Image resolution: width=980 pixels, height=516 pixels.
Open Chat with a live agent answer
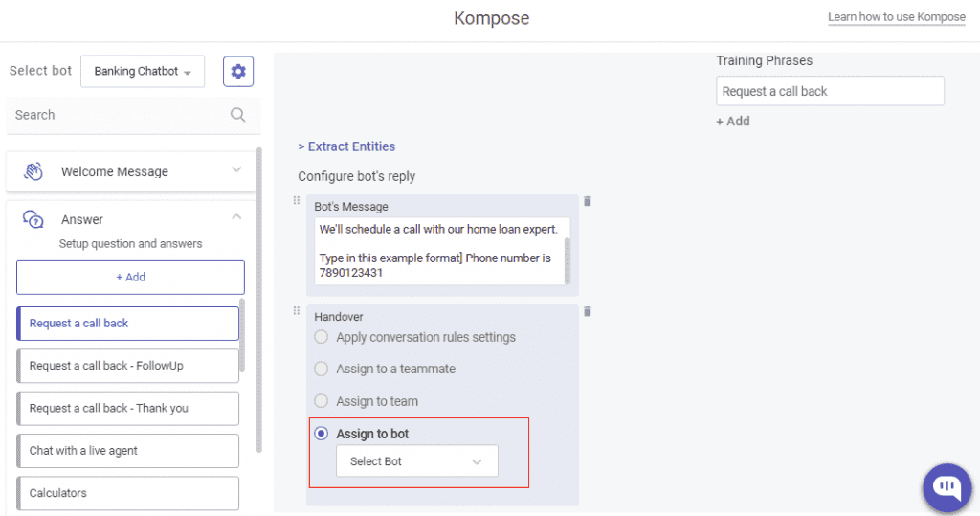tap(128, 451)
